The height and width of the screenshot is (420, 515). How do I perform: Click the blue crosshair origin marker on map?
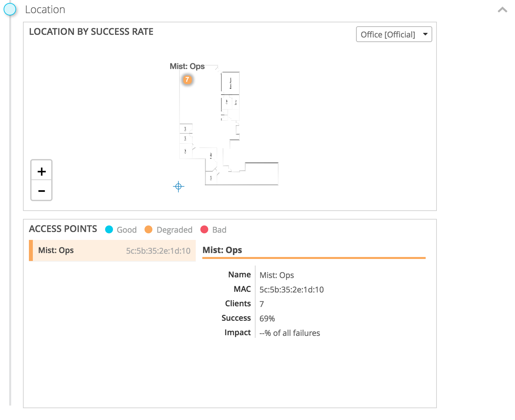[x=178, y=187]
